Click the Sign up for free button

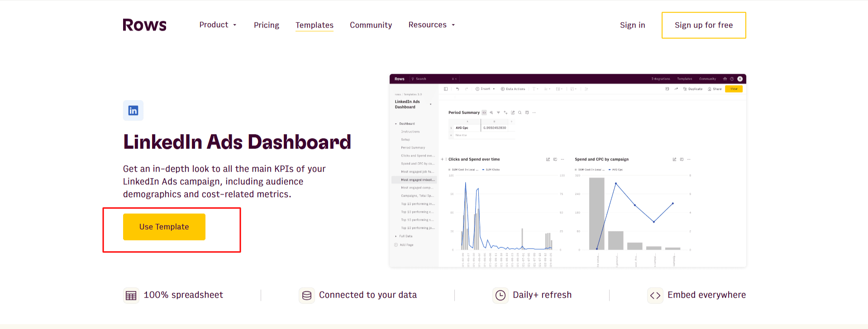[704, 25]
